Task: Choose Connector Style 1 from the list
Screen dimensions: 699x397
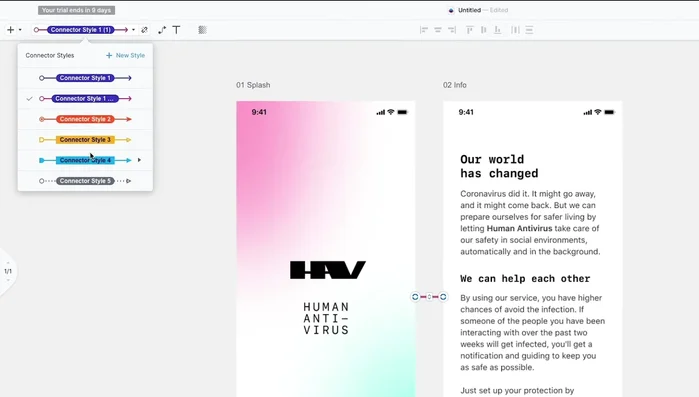Action: [x=85, y=78]
